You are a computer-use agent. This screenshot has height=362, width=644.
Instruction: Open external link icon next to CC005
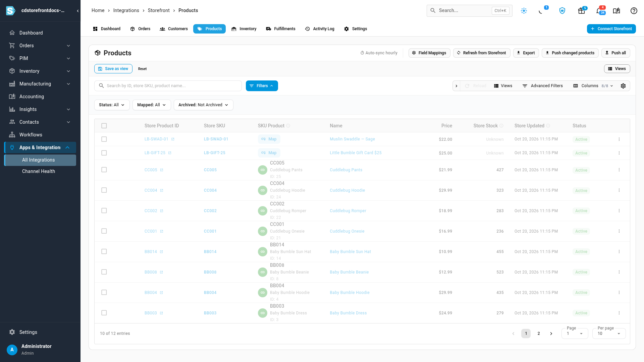162,170
